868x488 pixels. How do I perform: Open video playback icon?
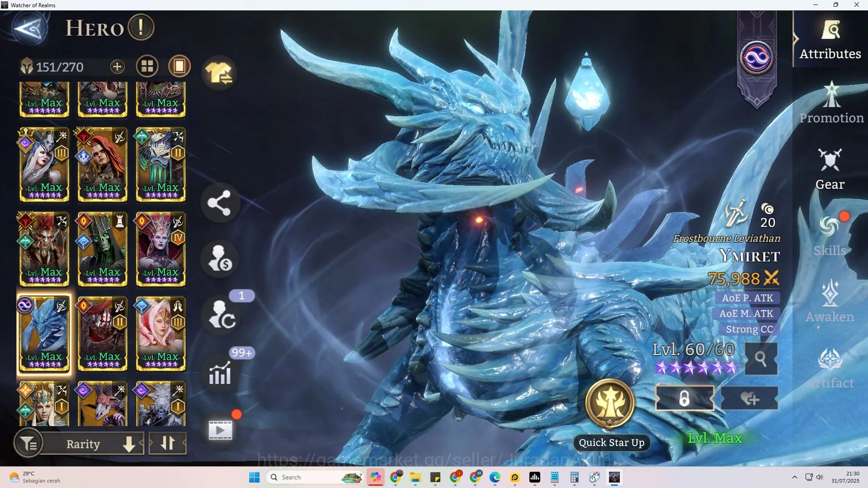point(220,430)
